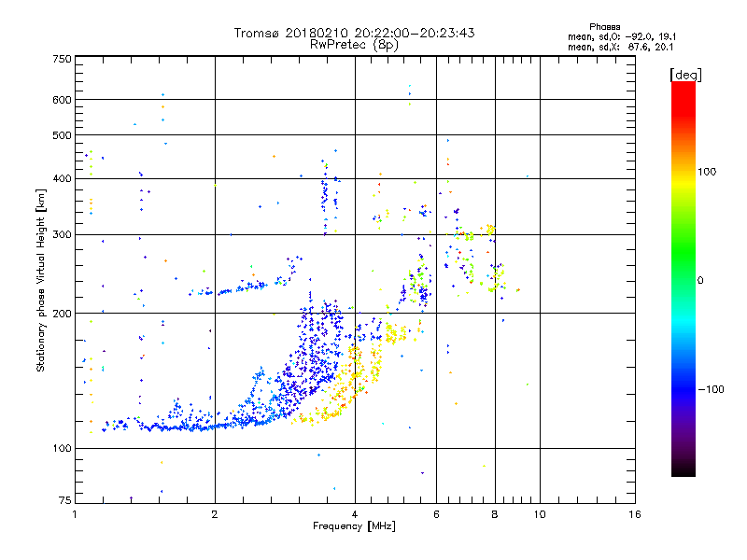Click the x-axis tick label '8'
The image size is (747, 560).
(x=495, y=514)
